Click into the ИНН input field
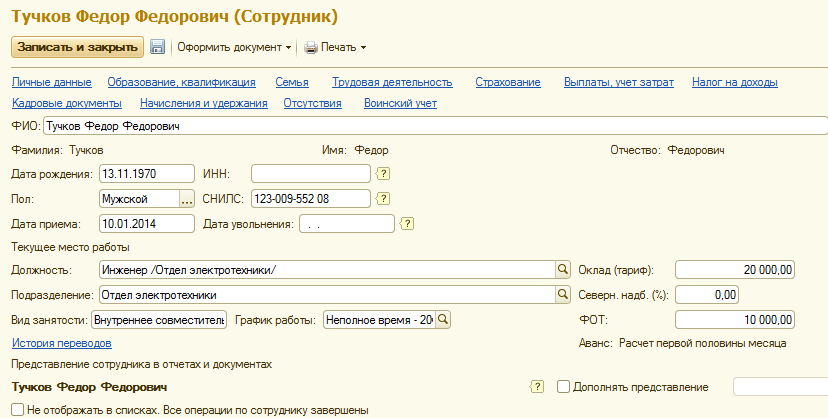This screenshot has height=418, width=828. click(x=310, y=173)
